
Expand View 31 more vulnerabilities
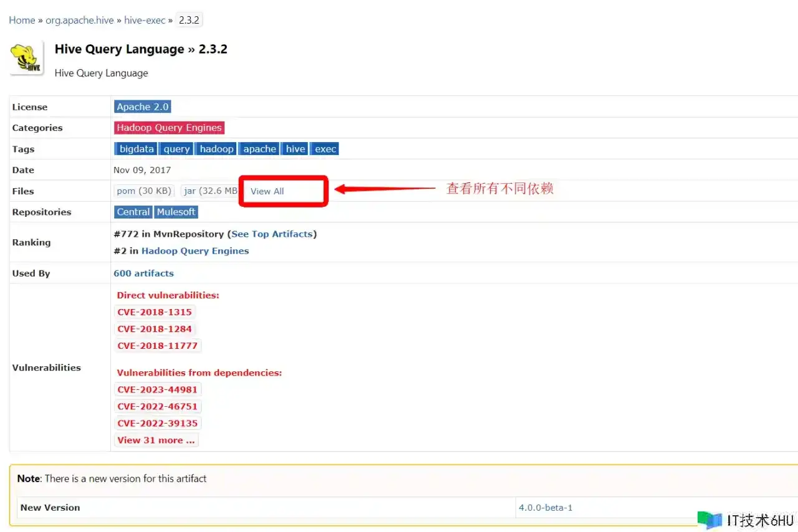click(156, 440)
